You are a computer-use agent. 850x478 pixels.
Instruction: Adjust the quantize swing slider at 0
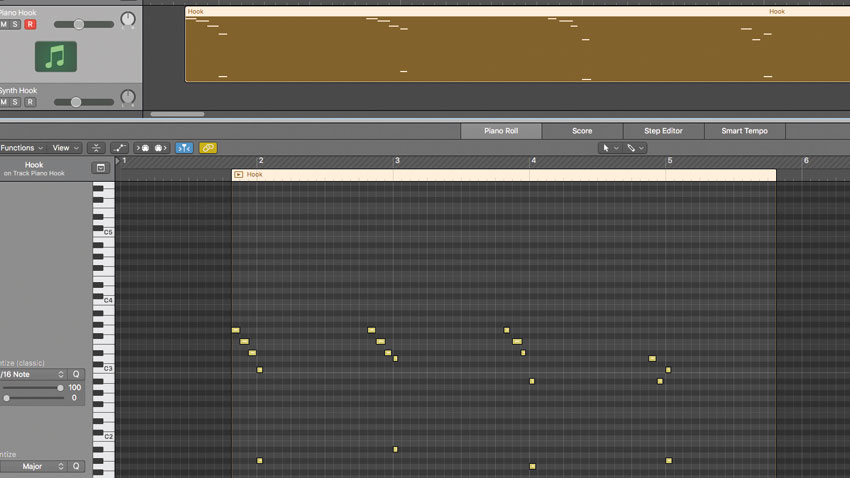[33, 398]
